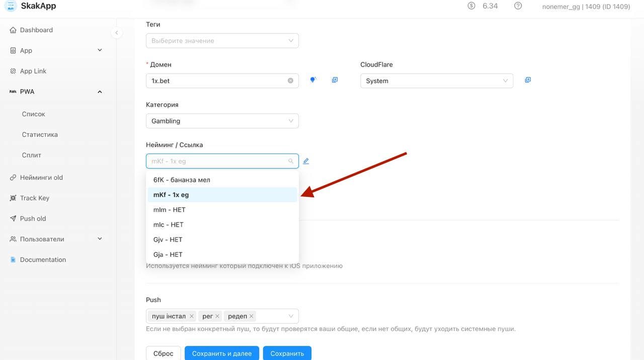Choose '6fK - бананза мел' from the list

[222, 180]
